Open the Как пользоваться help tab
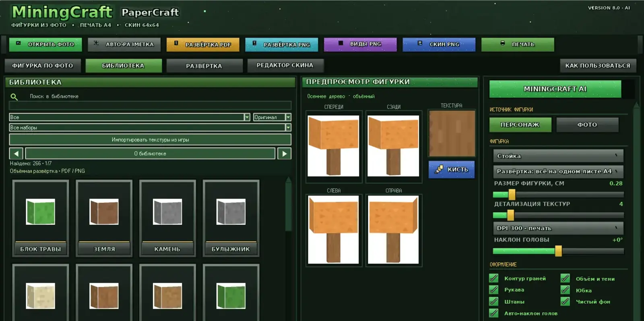The image size is (644, 321). coord(598,66)
